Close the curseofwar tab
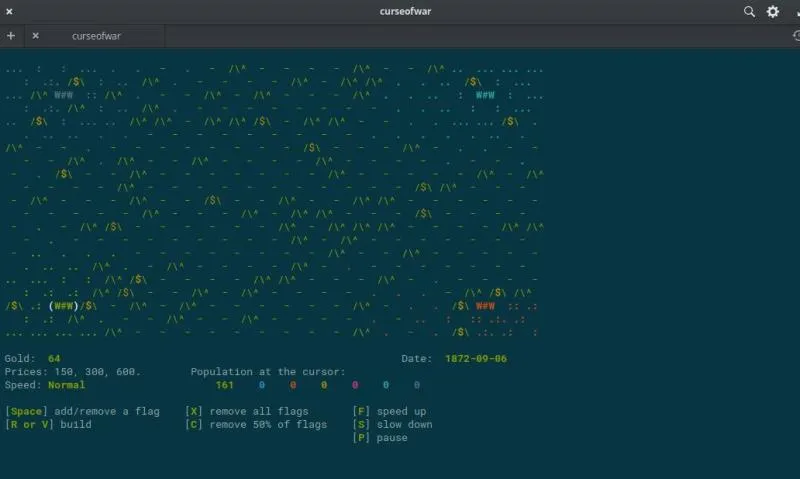This screenshot has width=800, height=479. coord(35,36)
